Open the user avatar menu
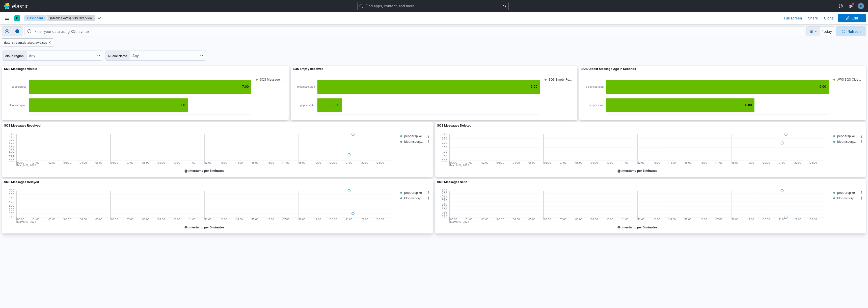Image resolution: width=868 pixels, height=308 pixels. [x=861, y=6]
